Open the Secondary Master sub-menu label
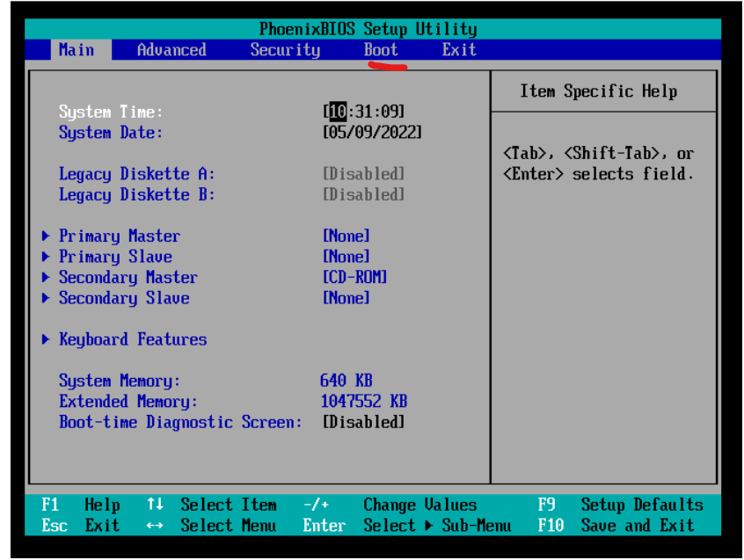Screen dimensions: 744x560 pyautogui.click(x=128, y=278)
